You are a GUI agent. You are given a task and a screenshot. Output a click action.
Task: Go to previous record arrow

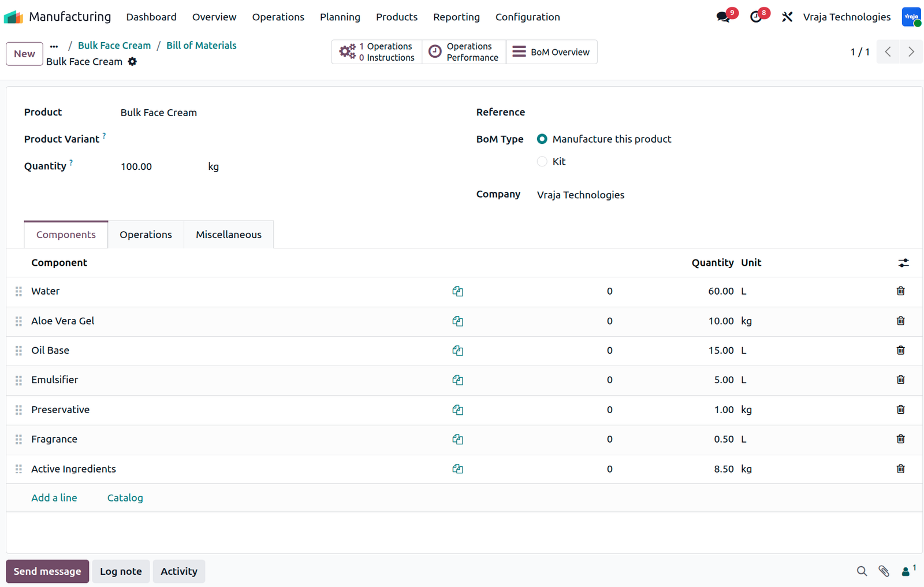(888, 52)
